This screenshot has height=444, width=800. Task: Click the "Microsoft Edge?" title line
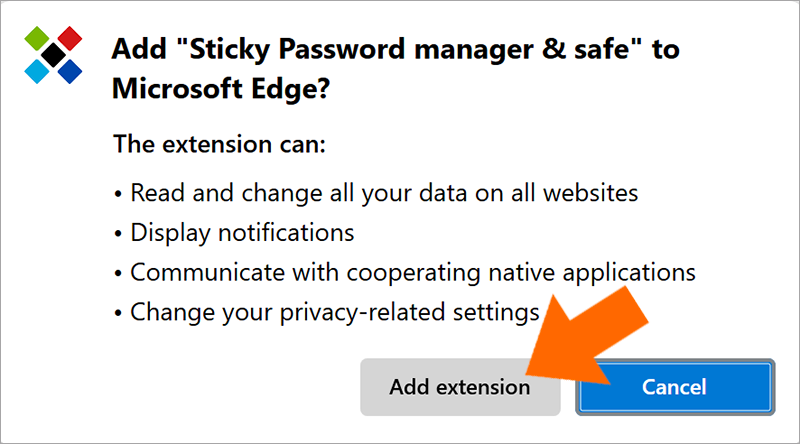(221, 89)
